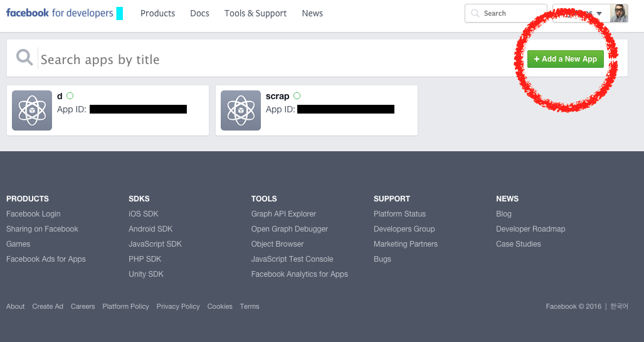Click the PRODUCTS footer heading

28,198
